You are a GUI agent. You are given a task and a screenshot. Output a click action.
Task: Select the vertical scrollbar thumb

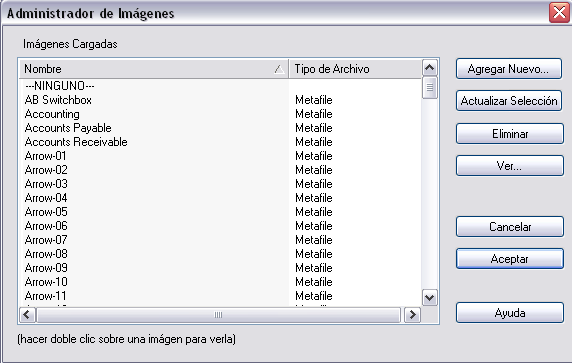pyautogui.click(x=430, y=88)
